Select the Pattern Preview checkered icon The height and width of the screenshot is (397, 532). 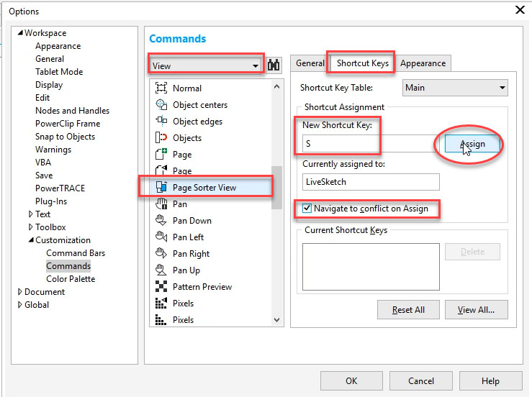tap(161, 286)
